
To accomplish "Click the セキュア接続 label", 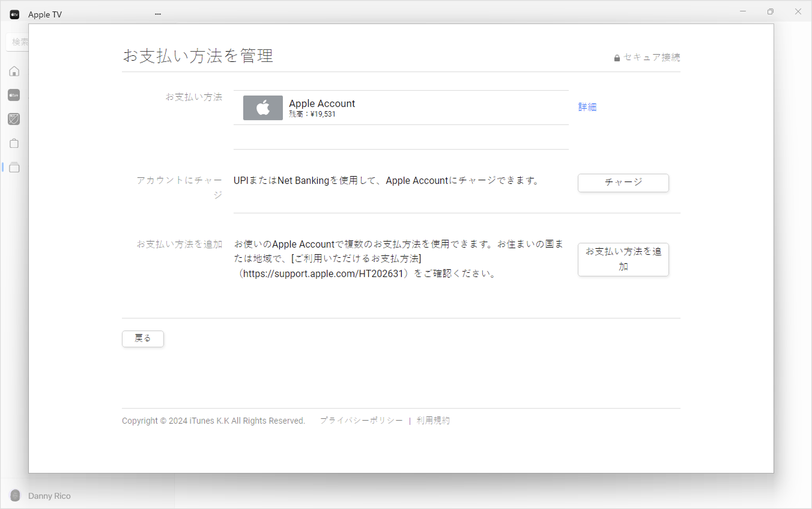I will [651, 57].
